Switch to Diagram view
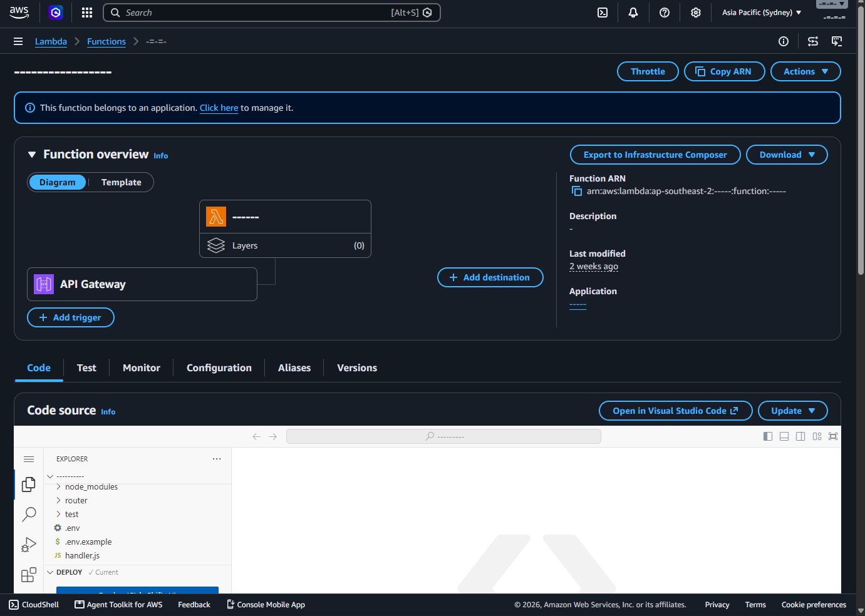865x616 pixels. click(x=58, y=182)
